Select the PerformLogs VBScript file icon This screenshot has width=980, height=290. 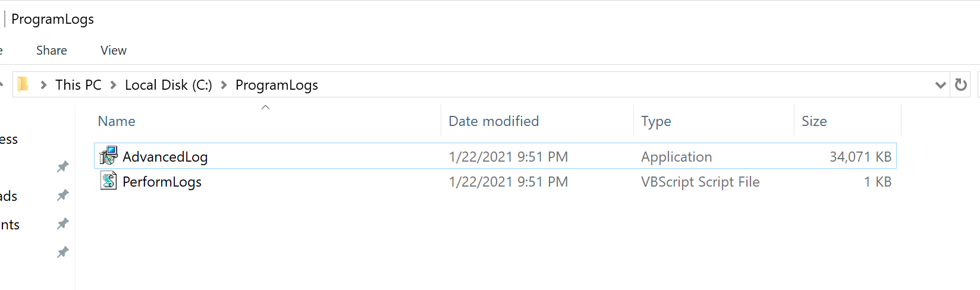coord(108,181)
